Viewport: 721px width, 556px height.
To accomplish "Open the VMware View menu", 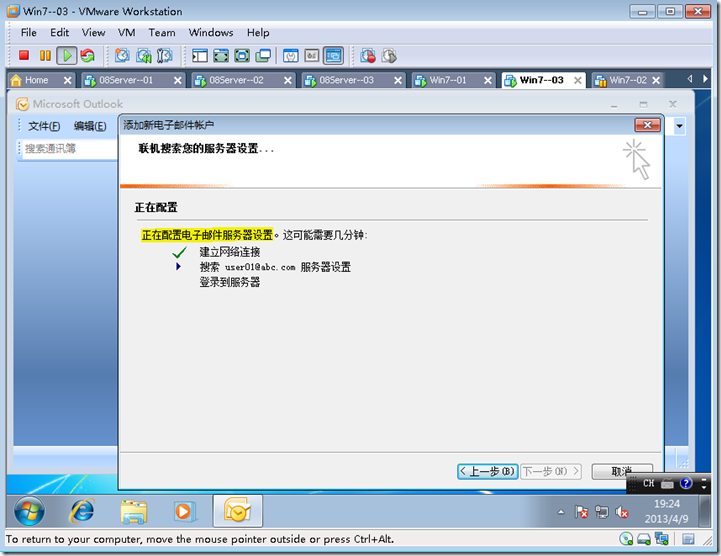I will [93, 33].
